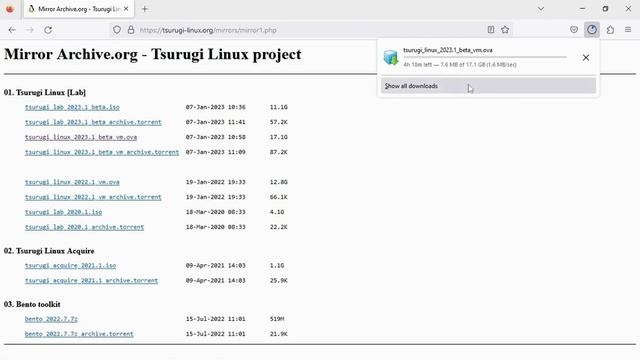Open the Pocket save icon
The image size is (640, 360).
pos(574,29)
